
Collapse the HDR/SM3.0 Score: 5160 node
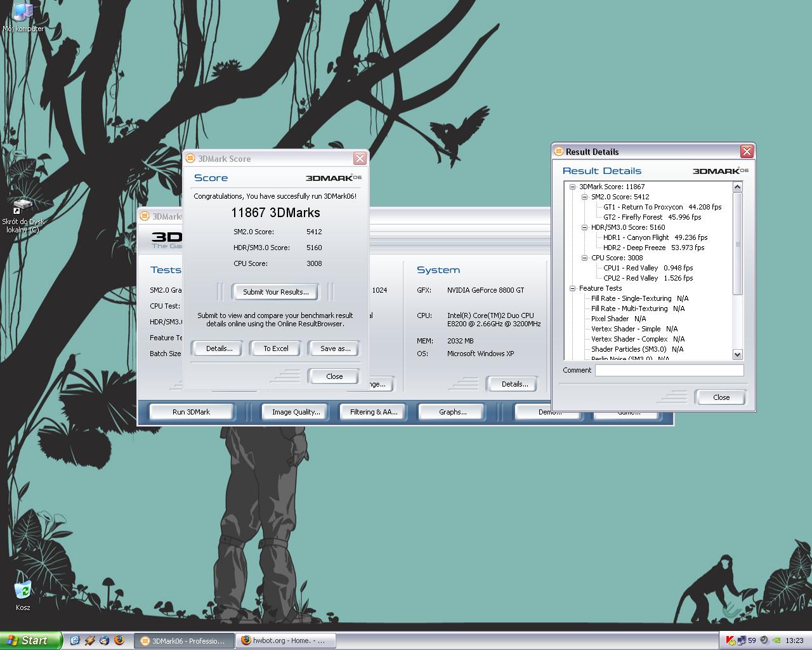[584, 227]
